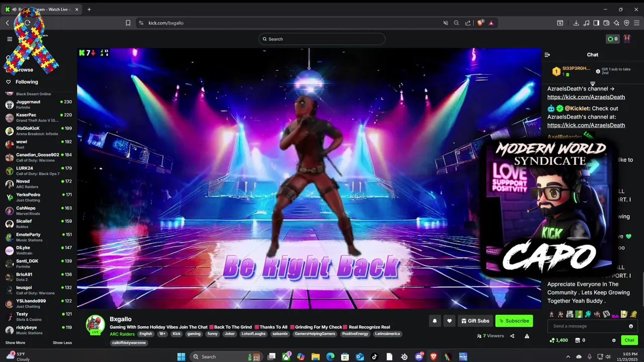
Task: Open the Brave playlist music-note icon
Action: point(586,23)
